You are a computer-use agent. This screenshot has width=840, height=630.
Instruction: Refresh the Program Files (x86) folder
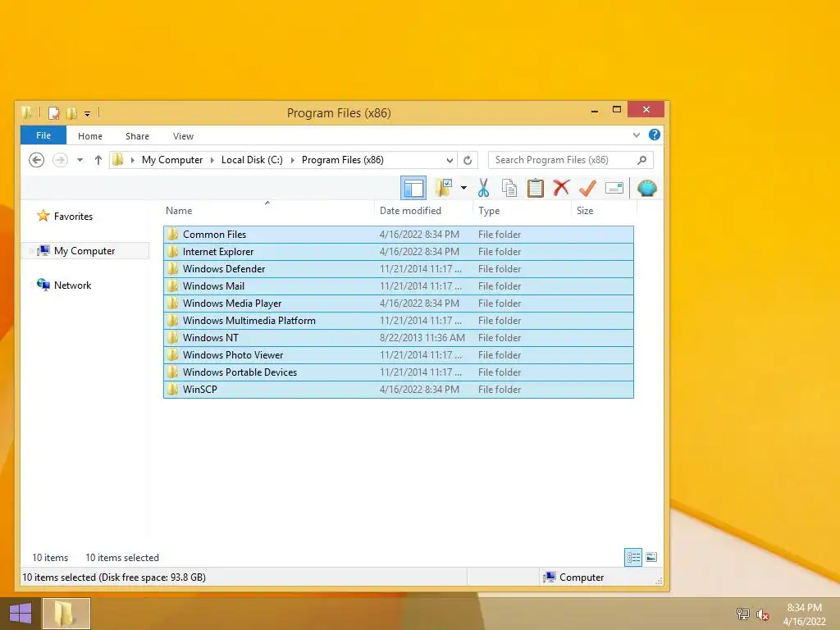(x=468, y=160)
